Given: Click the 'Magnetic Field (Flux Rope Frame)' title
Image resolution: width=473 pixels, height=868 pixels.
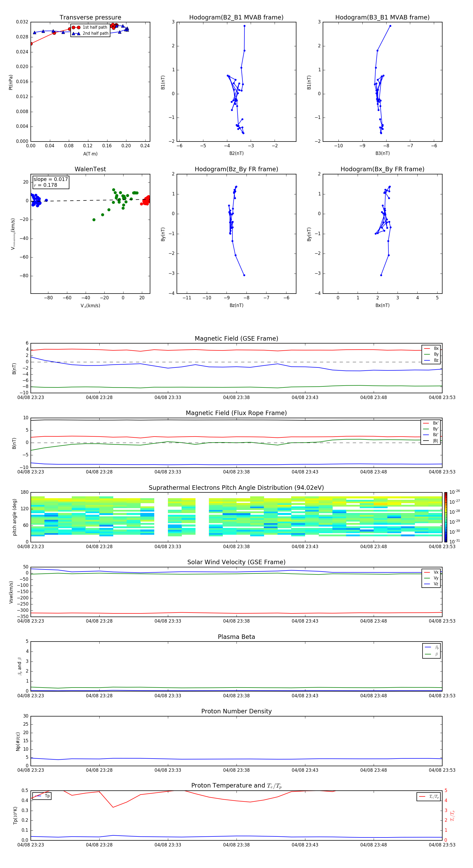Looking at the screenshot, I should pyautogui.click(x=236, y=413).
